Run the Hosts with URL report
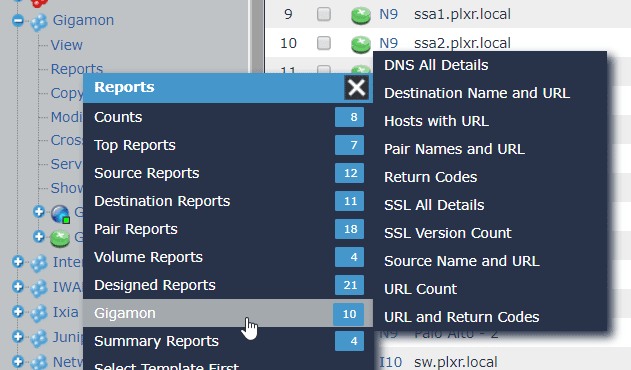 436,121
